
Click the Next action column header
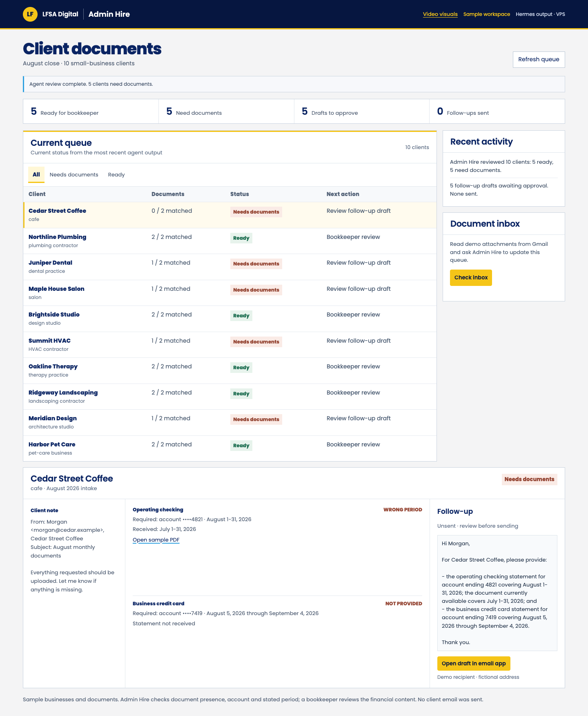pos(343,194)
